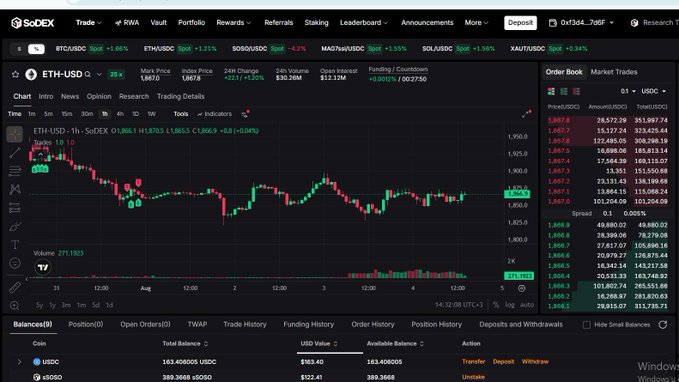Open chart settings gear on time axis
The width and height of the screenshot is (679, 382).
[x=521, y=288]
